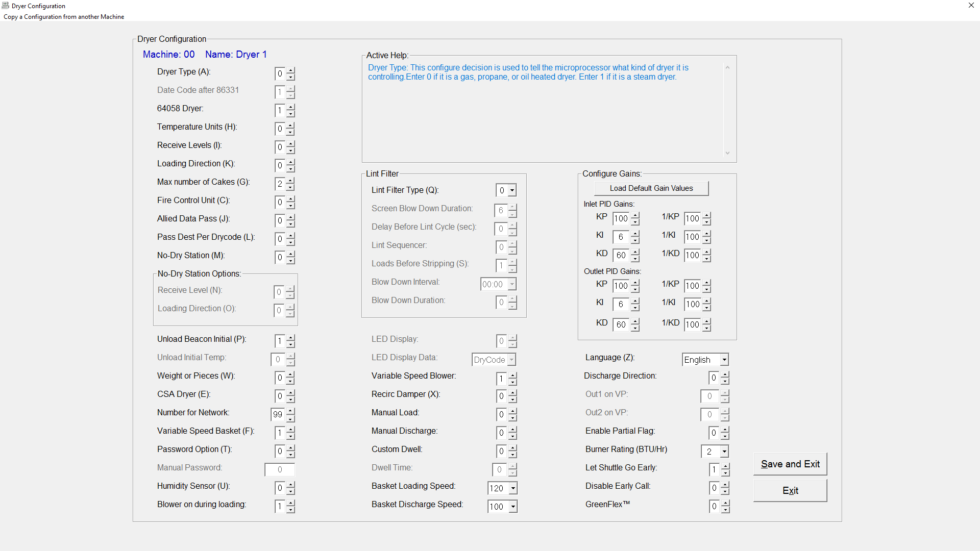
Task: Increase the Let Shuttle Go Early value
Action: coord(725,466)
